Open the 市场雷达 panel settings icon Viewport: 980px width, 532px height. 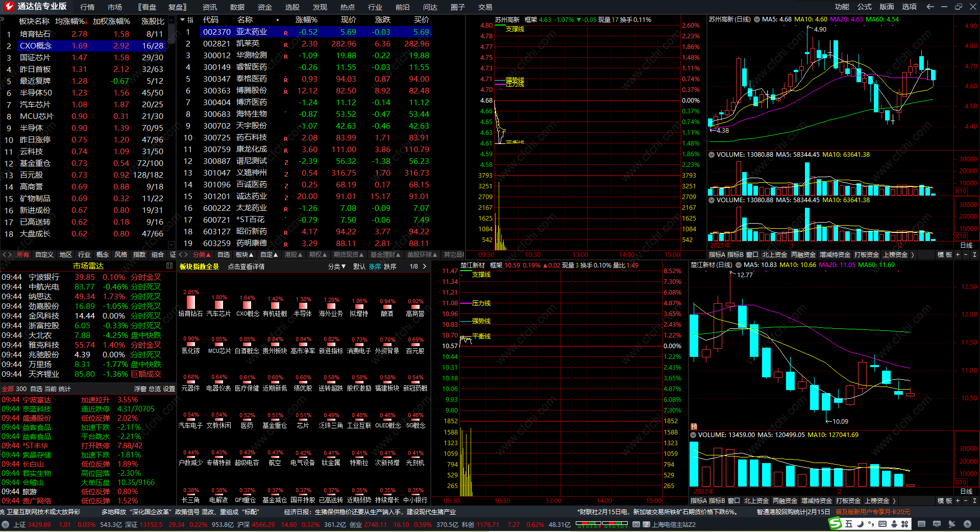169,265
